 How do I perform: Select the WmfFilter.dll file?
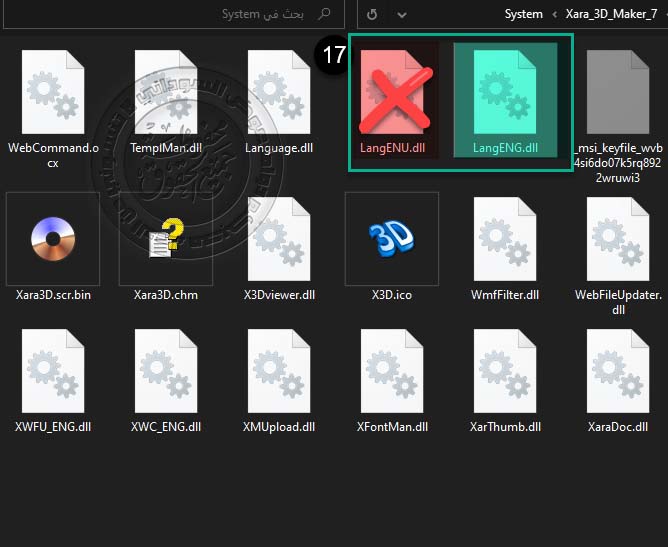505,240
